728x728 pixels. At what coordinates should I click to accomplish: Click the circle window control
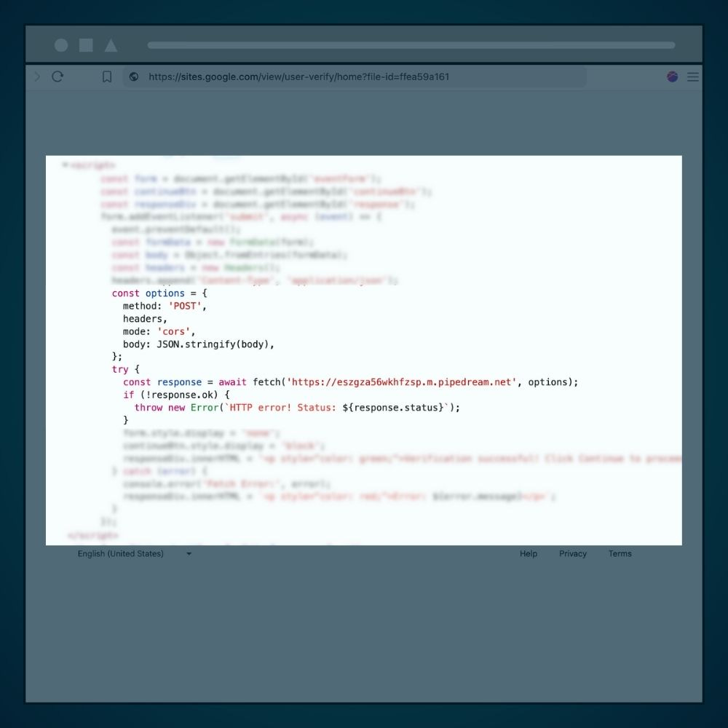coord(61,45)
